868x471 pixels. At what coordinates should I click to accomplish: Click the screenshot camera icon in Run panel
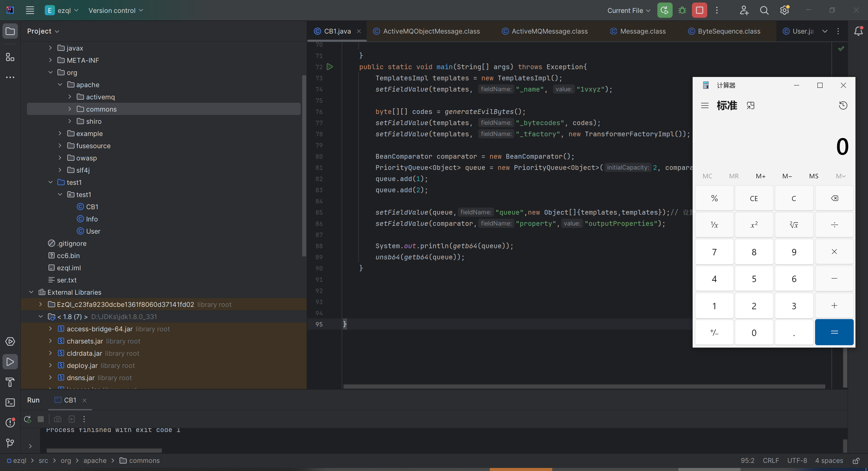(x=58, y=419)
